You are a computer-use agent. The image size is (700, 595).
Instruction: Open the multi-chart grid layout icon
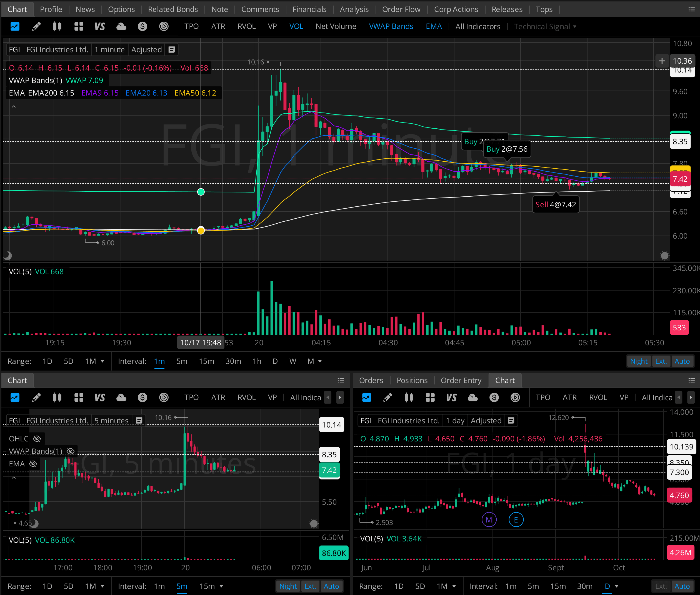click(79, 26)
